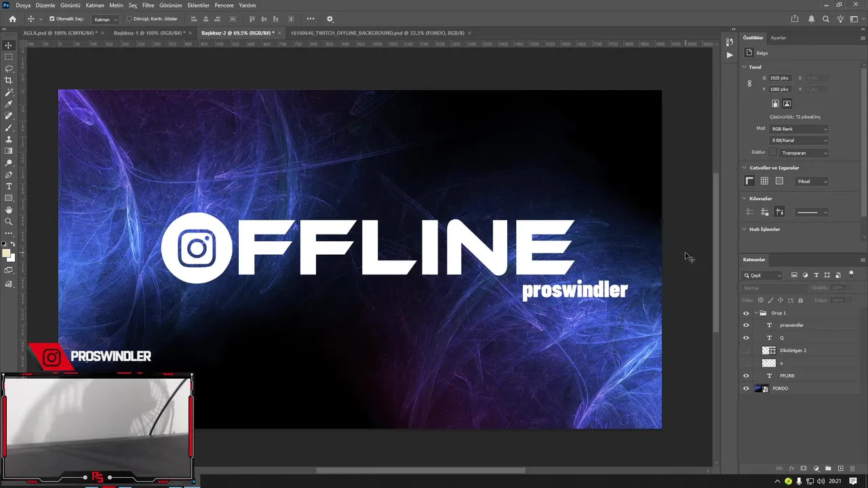Click the Add layer style fx icon
This screenshot has height=488, width=868.
click(791, 468)
